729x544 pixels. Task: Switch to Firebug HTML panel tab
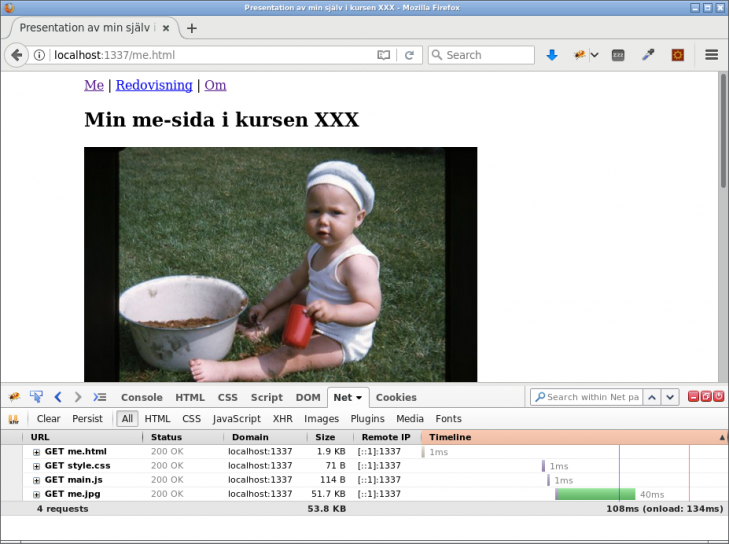pos(190,398)
